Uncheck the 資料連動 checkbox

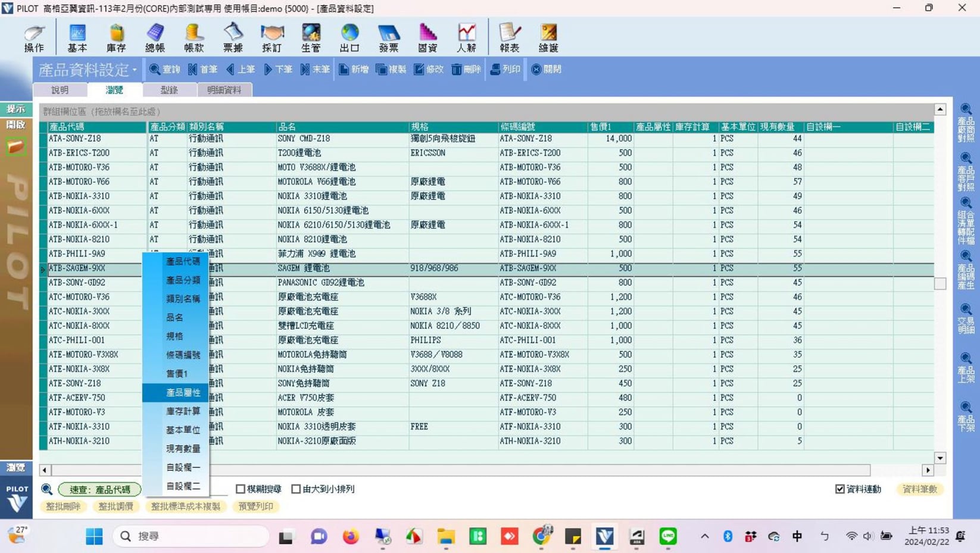(840, 489)
